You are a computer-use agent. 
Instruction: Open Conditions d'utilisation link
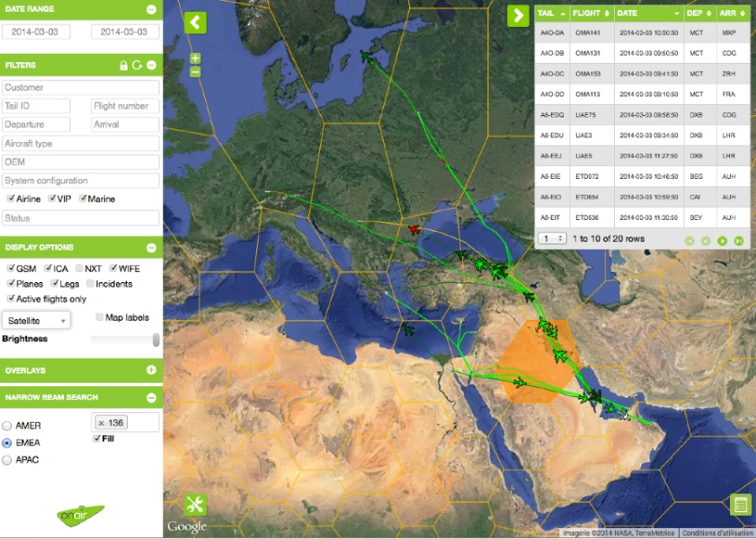716,533
